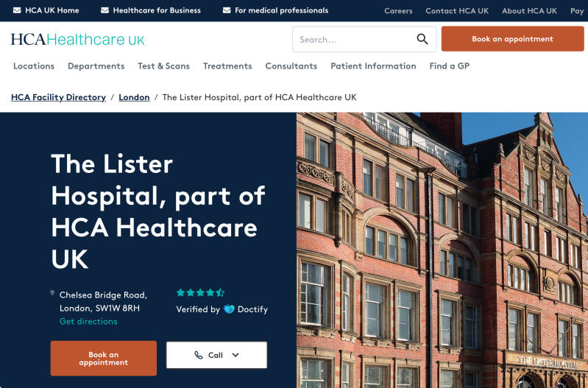Focus the Search input field

[x=355, y=40]
